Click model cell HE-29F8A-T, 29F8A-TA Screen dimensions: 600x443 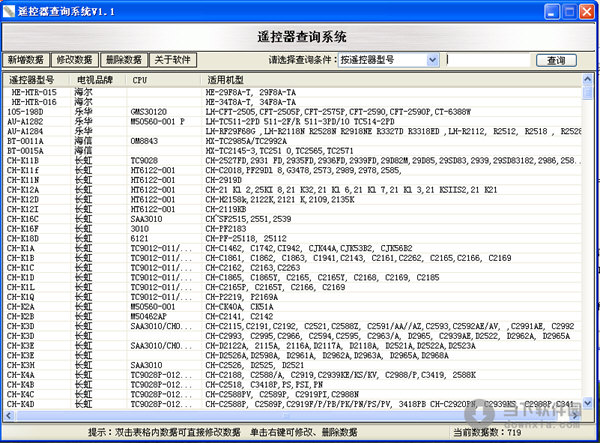(251, 92)
